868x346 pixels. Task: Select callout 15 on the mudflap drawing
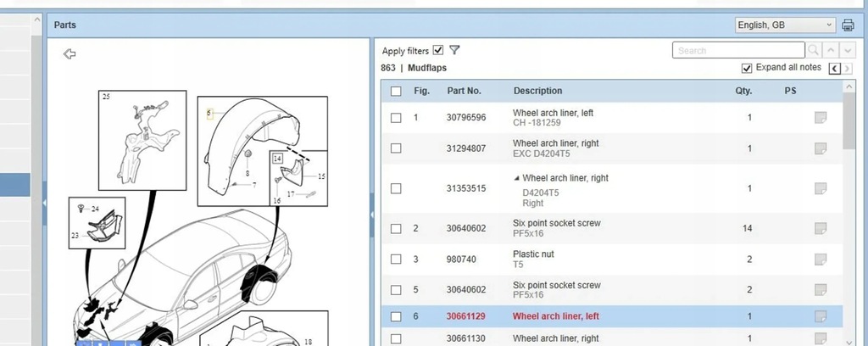coord(321,176)
